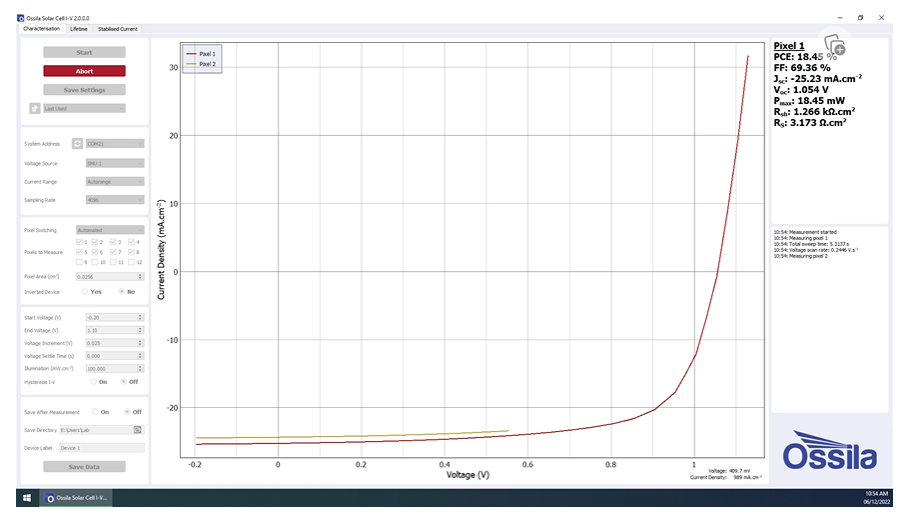The image size is (914, 516).
Task: Click the Voltage Settle Time spinner arrows
Action: [140, 356]
